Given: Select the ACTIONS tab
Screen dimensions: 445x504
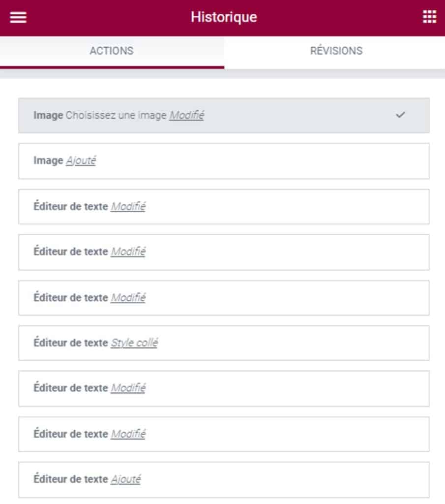Looking at the screenshot, I should tap(110, 51).
